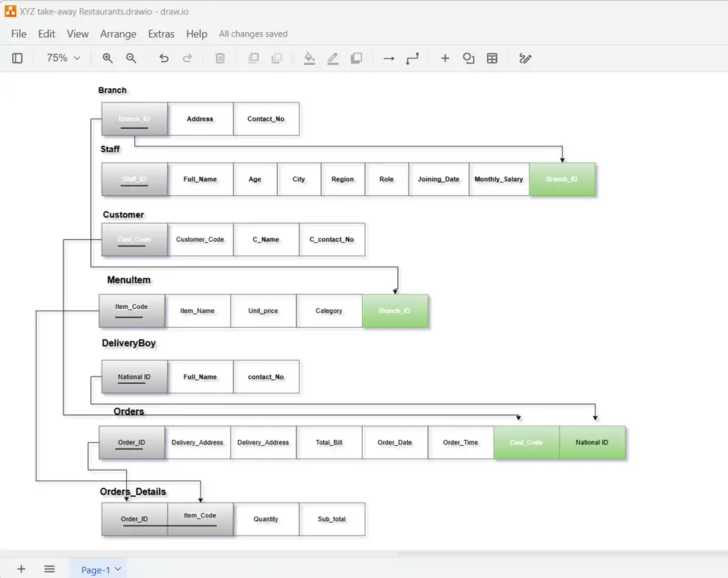Select the Role cell in Staff table
Screen dimensions: 728x578
[x=386, y=179]
